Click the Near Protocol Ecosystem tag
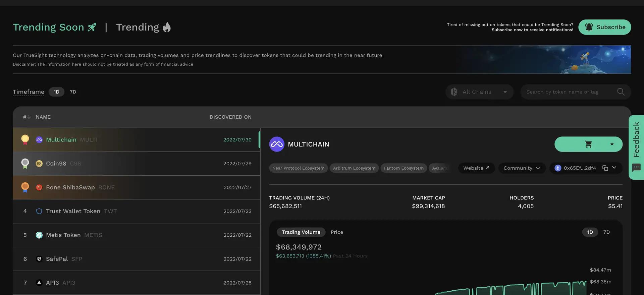 (x=299, y=168)
